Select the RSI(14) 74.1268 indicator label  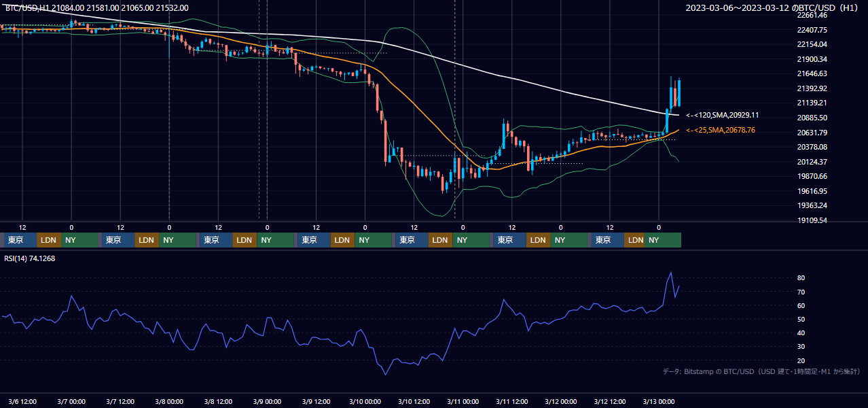pyautogui.click(x=30, y=258)
